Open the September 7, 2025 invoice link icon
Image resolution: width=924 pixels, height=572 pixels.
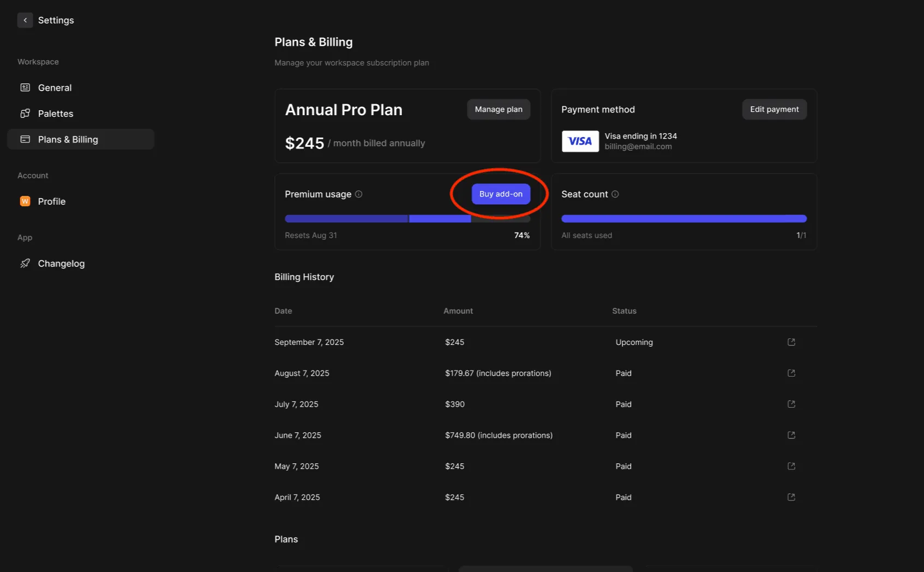point(791,342)
